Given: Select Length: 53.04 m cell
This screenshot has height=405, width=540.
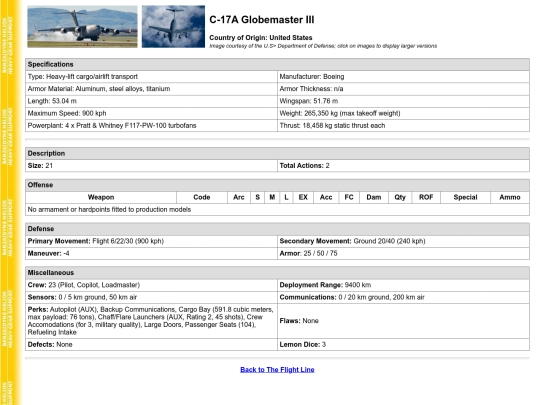Looking at the screenshot, I should [151, 101].
